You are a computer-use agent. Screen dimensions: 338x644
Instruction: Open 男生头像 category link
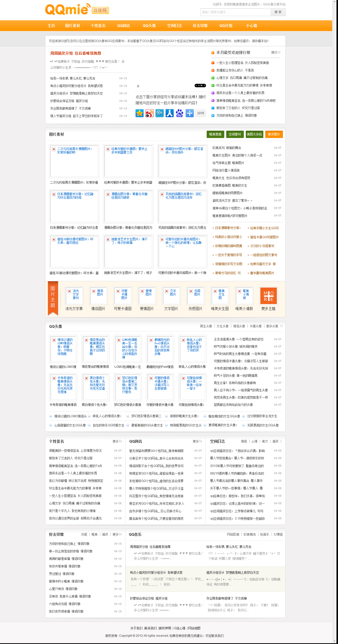[206, 326]
